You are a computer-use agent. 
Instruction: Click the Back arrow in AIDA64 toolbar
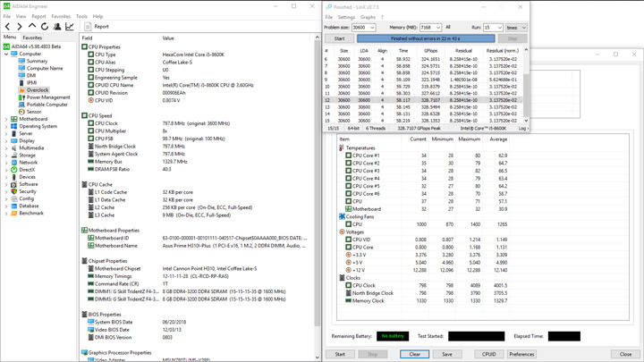click(7, 27)
